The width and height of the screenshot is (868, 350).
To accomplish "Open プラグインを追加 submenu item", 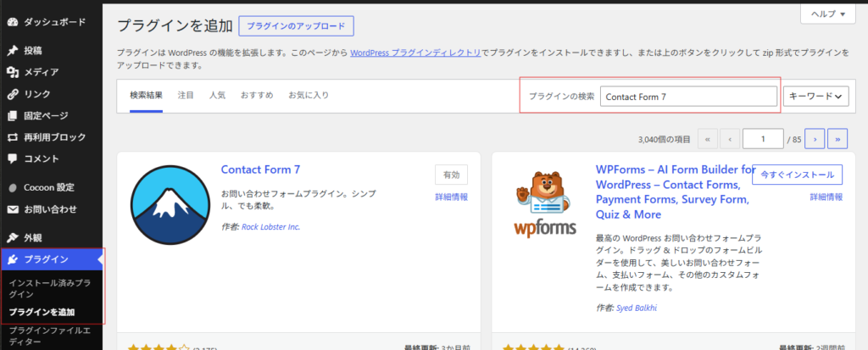I will point(42,313).
